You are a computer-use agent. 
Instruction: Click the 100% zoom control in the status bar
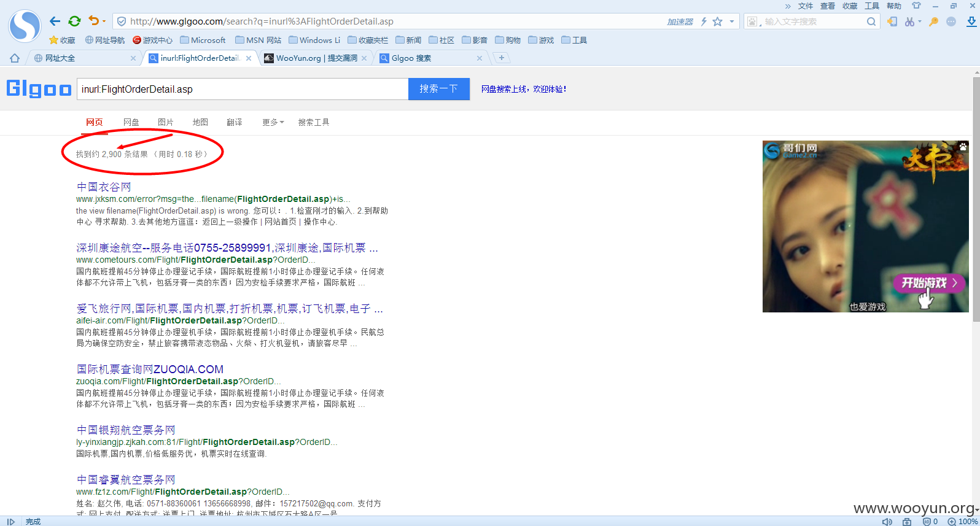coord(963,522)
